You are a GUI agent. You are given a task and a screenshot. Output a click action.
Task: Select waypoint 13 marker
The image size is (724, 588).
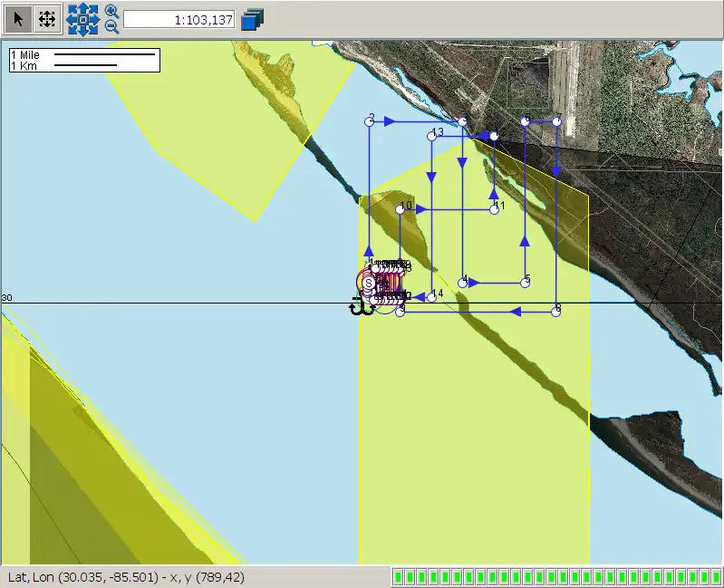(x=431, y=136)
